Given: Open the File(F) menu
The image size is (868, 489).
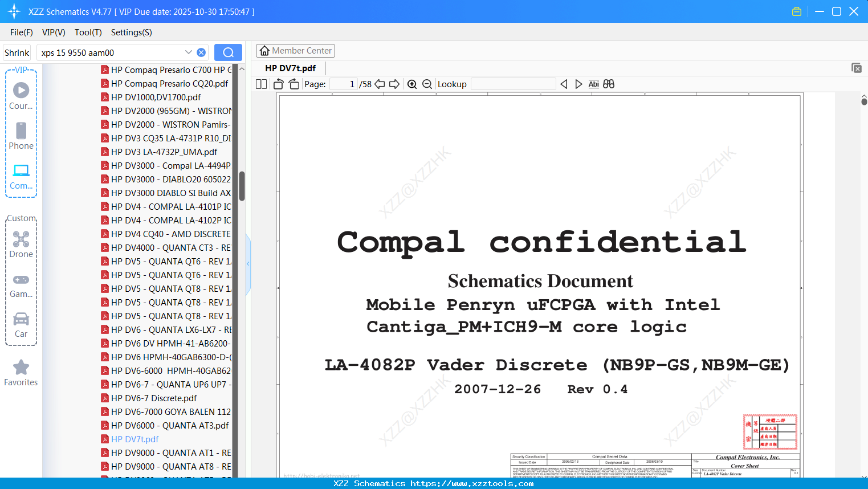Looking at the screenshot, I should [22, 32].
